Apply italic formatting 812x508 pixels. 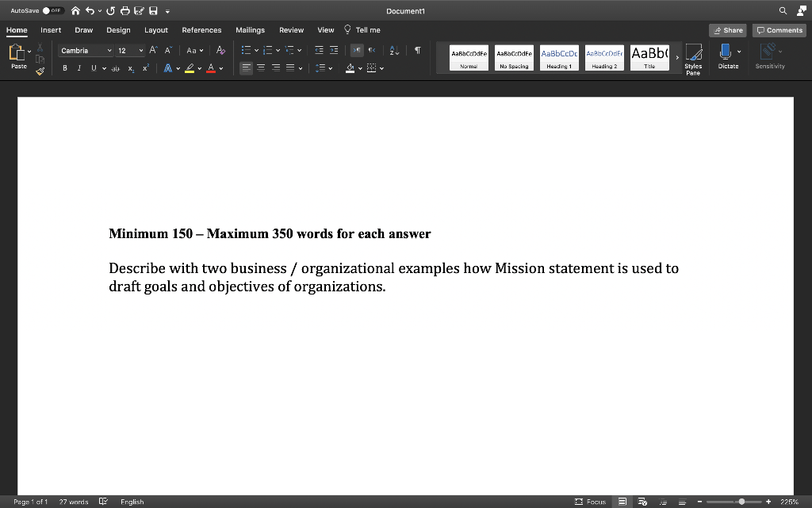coord(79,68)
